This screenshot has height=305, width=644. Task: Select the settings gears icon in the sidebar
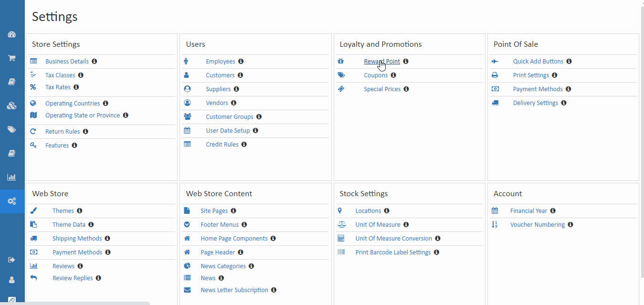12,201
